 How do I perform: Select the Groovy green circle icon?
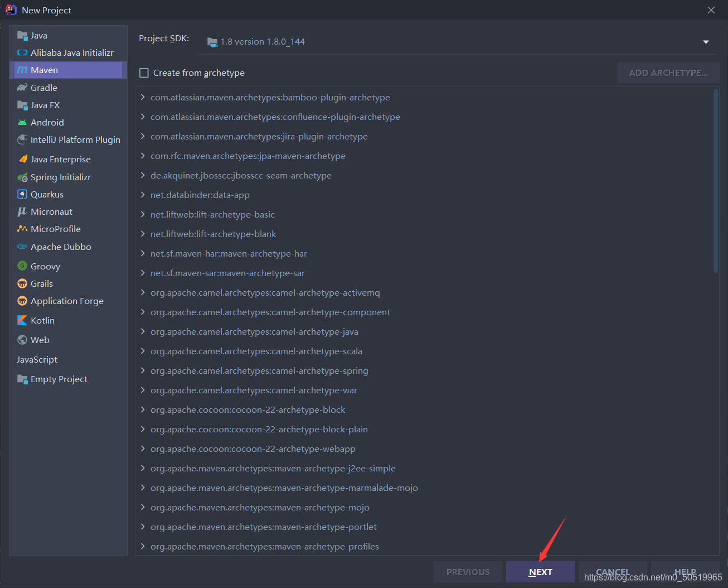coord(22,266)
